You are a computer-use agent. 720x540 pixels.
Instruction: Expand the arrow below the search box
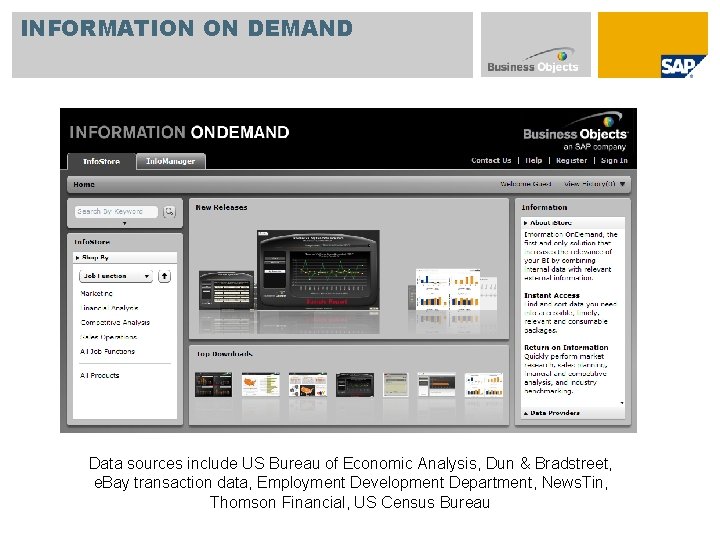pyautogui.click(x=124, y=223)
